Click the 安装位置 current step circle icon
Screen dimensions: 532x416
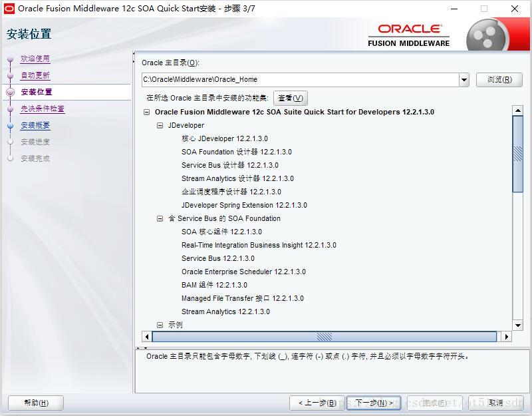click(x=11, y=92)
